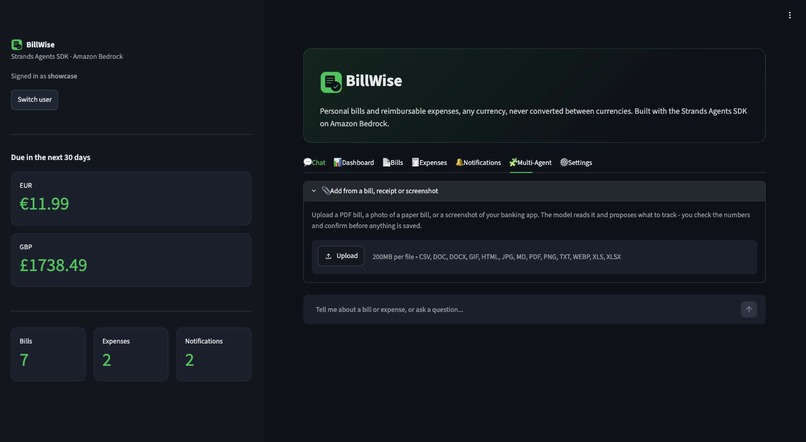Open the three-dot main menu
This screenshot has width=806, height=442.
tap(790, 15)
